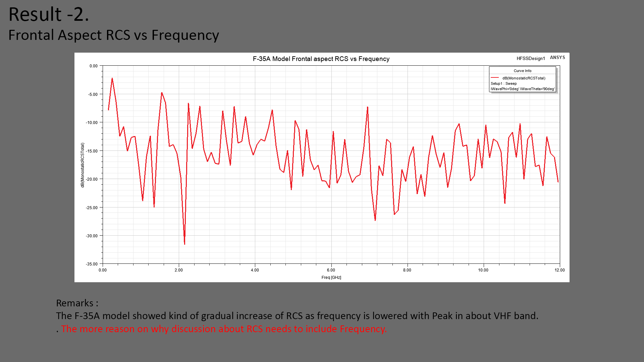This screenshot has height=362, width=644.
Task: Click the HFSSDesign1 label
Action: [531, 58]
